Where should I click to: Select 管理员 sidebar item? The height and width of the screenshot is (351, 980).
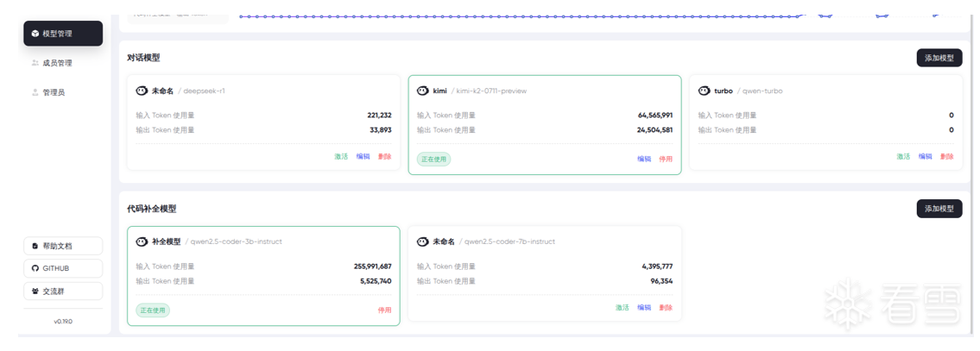[54, 92]
